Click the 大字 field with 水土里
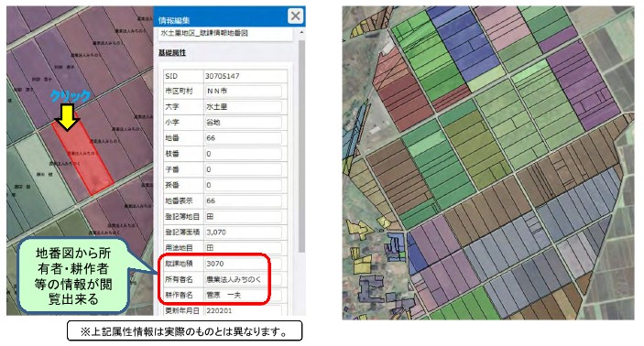This screenshot has width=644, height=346. point(243,107)
